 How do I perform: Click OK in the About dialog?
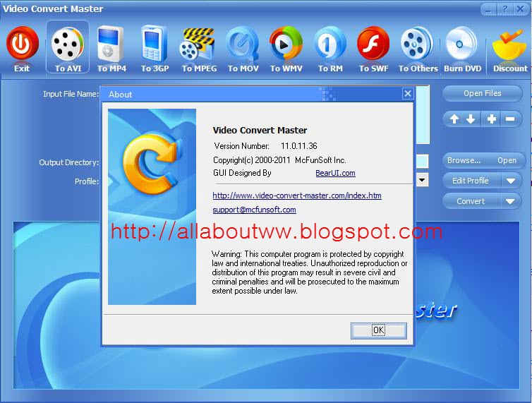pos(378,330)
